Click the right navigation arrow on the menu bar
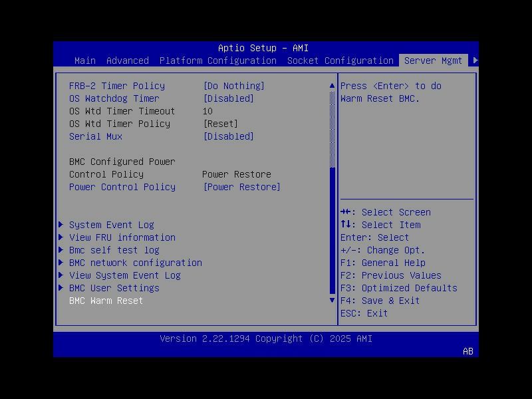The height and width of the screenshot is (399, 532). tap(475, 60)
